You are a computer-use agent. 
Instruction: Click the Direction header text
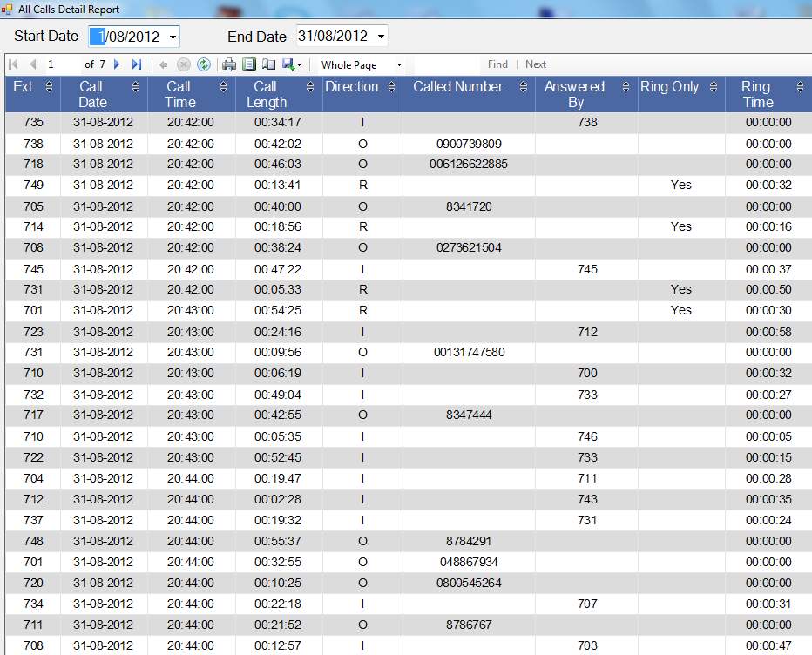click(352, 86)
